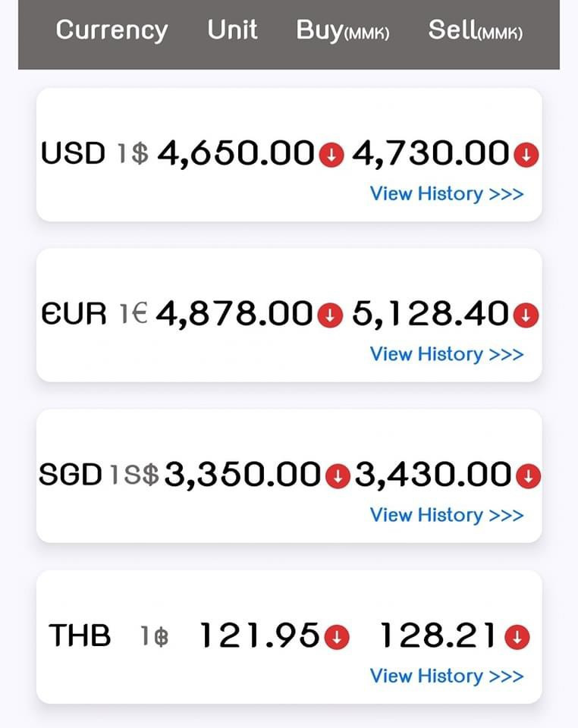Open View History for EUR
Screen dimensions: 578x728
click(446, 354)
